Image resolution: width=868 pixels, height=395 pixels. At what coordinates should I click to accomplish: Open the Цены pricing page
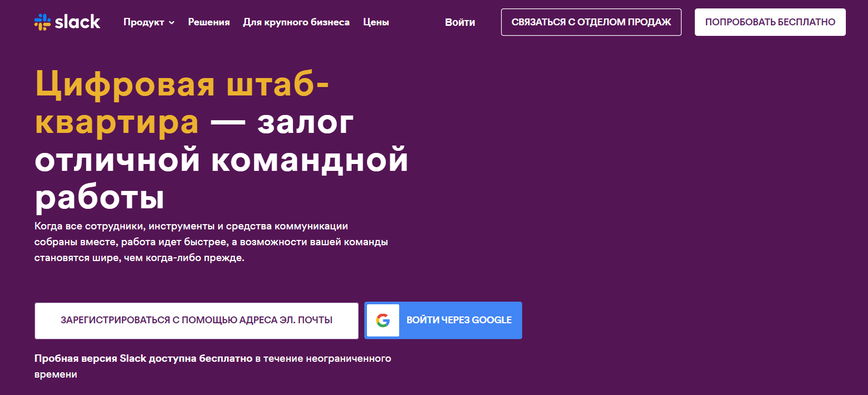(x=376, y=22)
